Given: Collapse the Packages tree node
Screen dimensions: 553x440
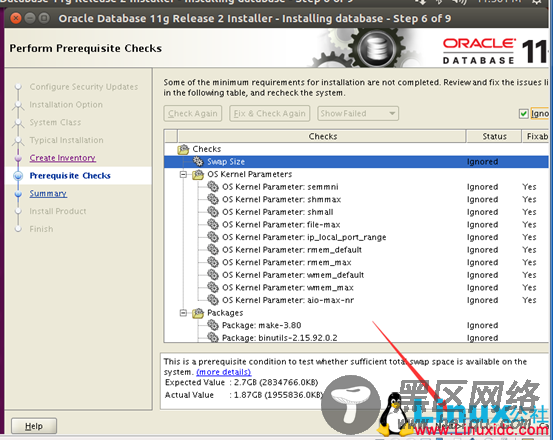Looking at the screenshot, I should click(183, 313).
